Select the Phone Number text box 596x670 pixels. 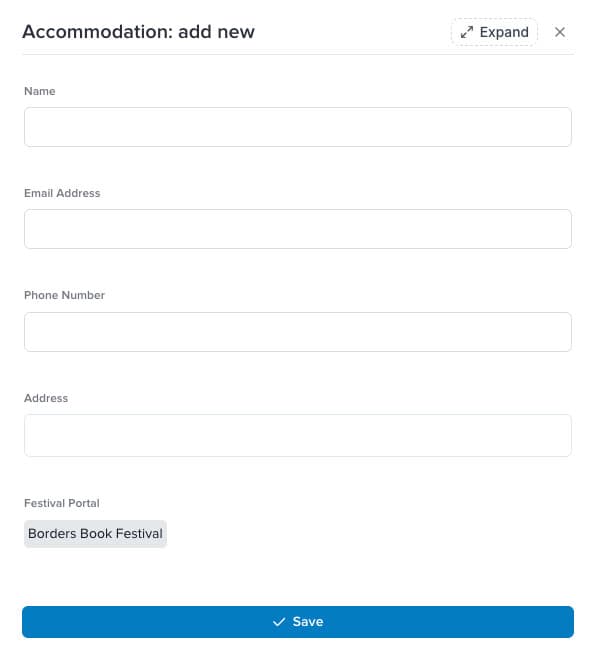coord(298,332)
